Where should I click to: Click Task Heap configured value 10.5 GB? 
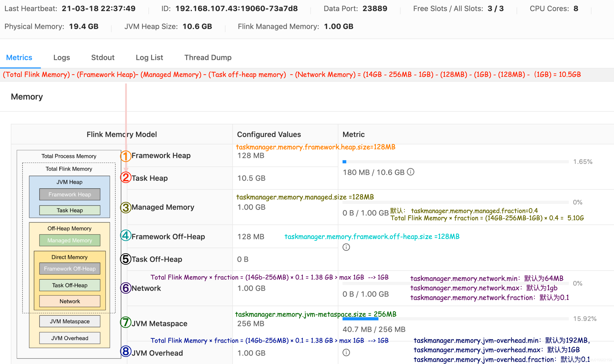coord(251,178)
